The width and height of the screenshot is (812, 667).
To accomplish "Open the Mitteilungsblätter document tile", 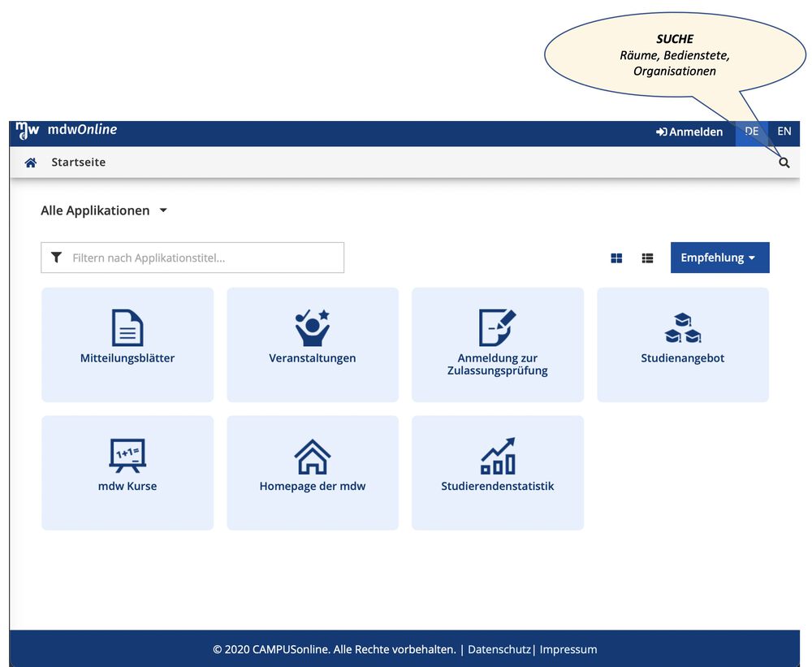I will (x=127, y=344).
